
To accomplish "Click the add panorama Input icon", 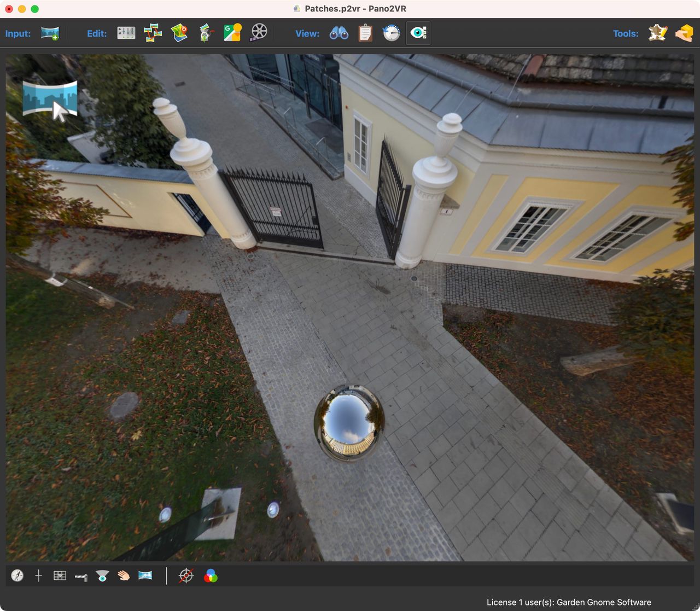I will (50, 33).
